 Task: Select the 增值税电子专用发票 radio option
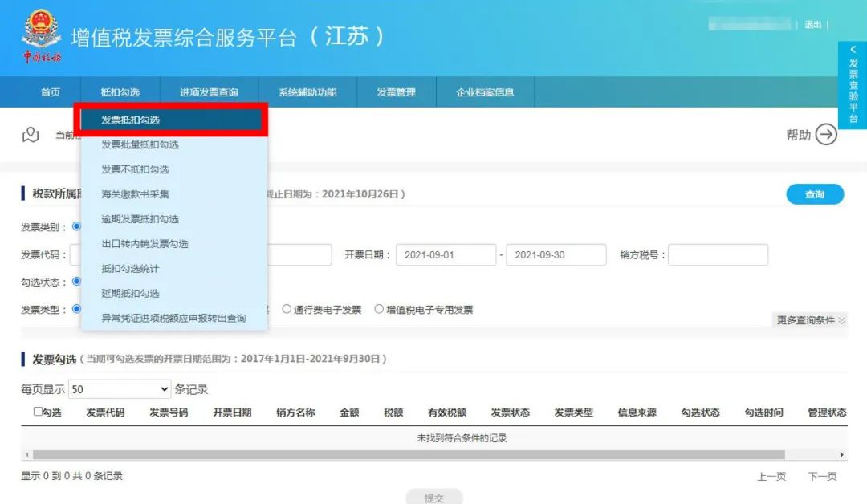[379, 309]
